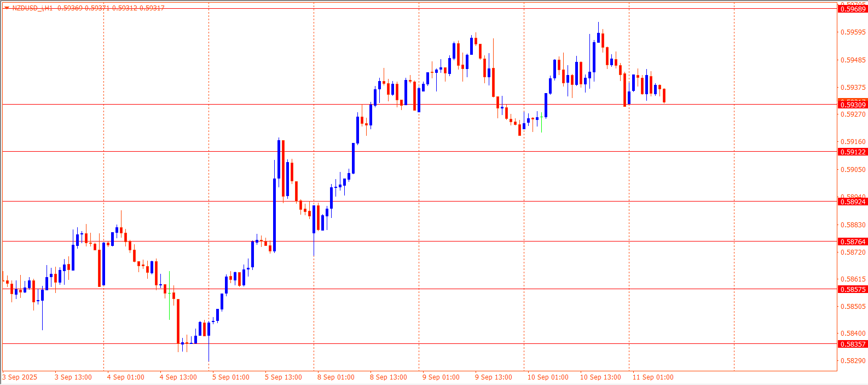
Task: Click the 4 Sep 13:00 time label
Action: (178, 377)
